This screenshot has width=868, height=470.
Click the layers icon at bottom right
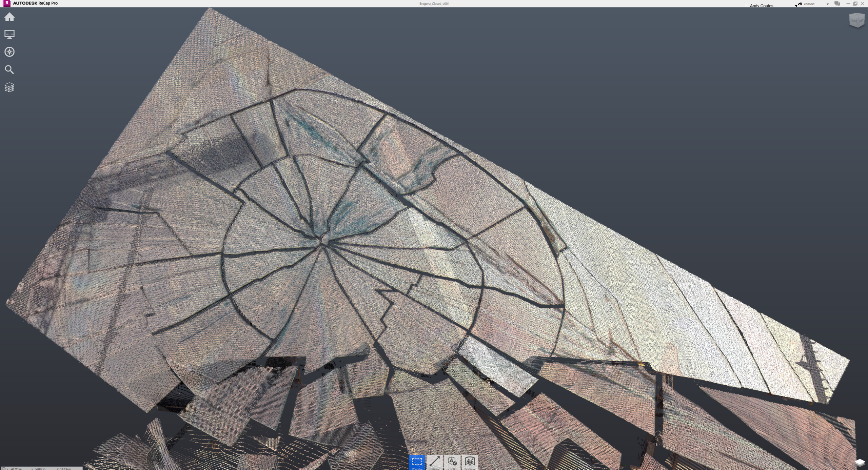(x=860, y=463)
